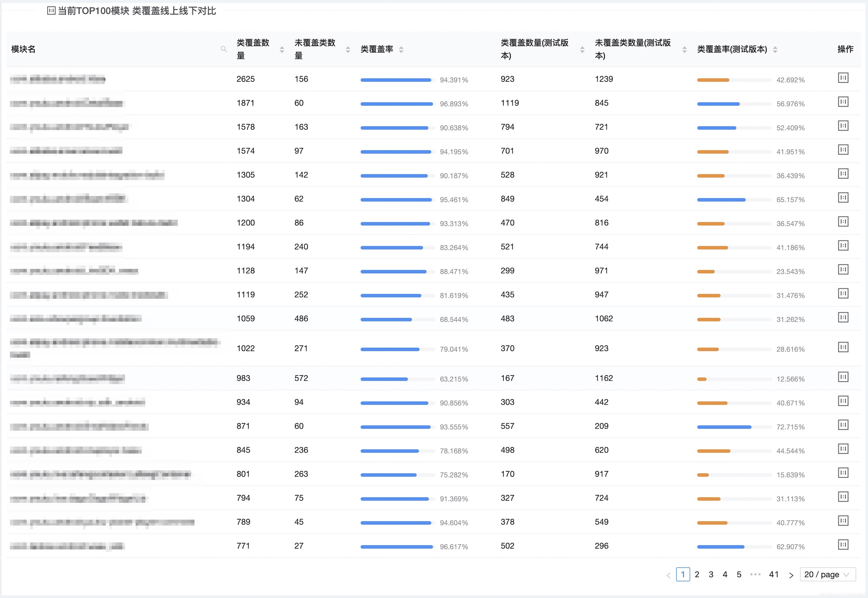Jump to last page 41
The width and height of the screenshot is (868, 598).
coord(774,575)
